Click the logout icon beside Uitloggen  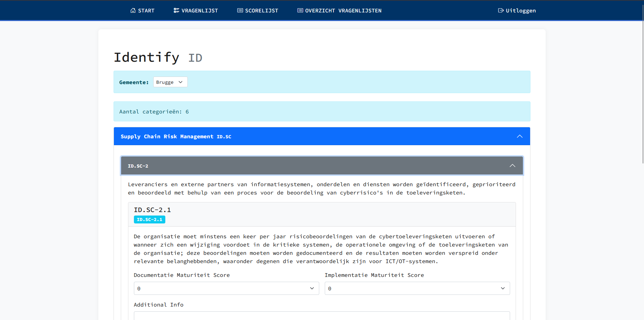pos(501,10)
